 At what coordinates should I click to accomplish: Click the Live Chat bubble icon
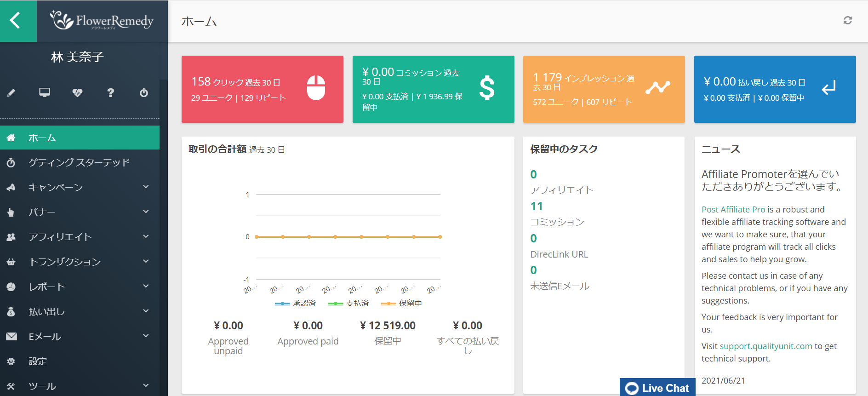[x=632, y=388]
